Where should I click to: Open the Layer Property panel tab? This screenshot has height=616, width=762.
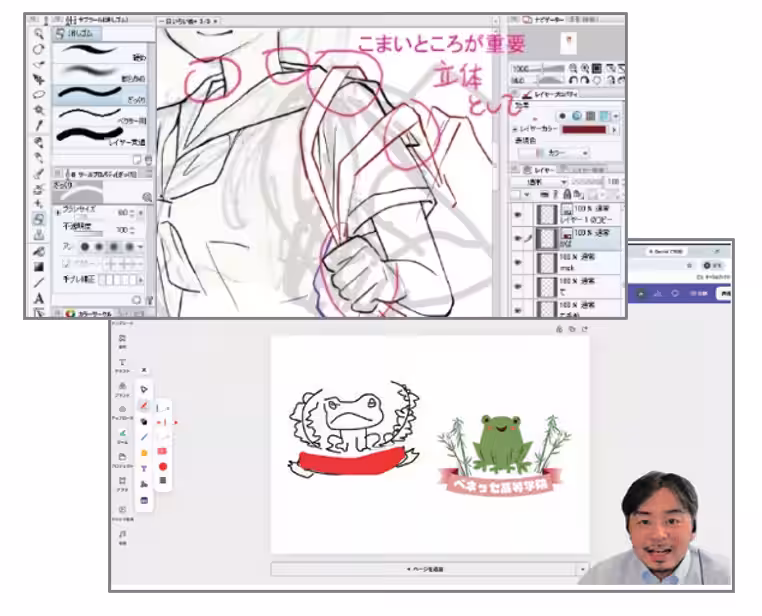(553, 94)
